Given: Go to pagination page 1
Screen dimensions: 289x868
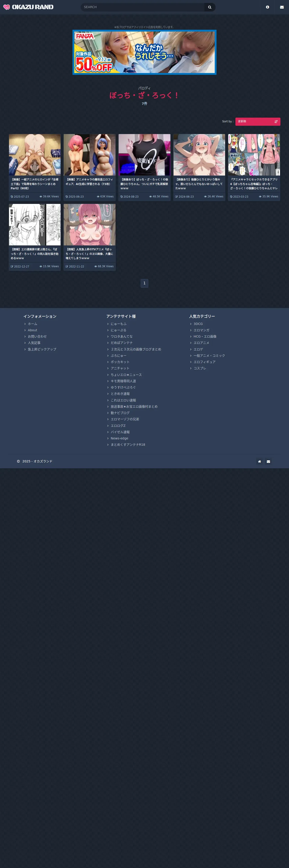Looking at the screenshot, I should pos(144,283).
